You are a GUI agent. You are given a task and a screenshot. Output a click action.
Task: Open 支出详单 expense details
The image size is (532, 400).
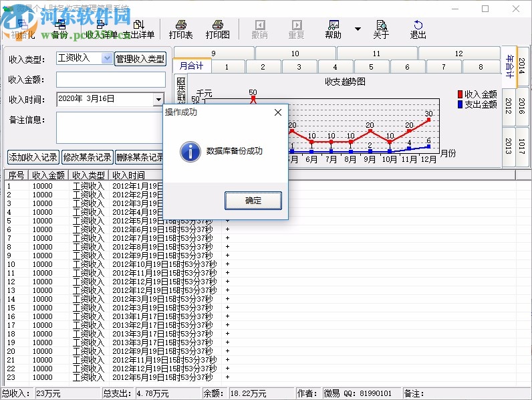pos(138,29)
